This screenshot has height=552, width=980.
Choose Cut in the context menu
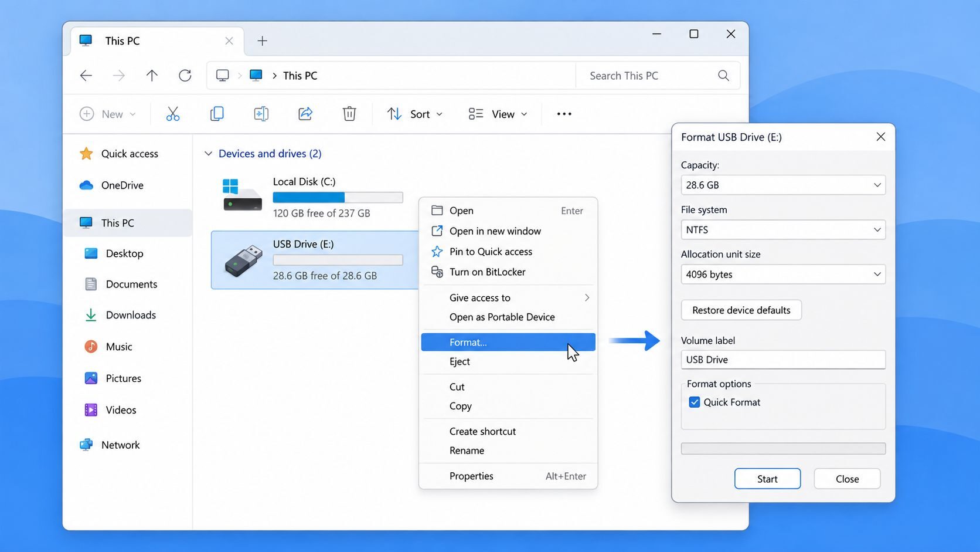point(508,387)
